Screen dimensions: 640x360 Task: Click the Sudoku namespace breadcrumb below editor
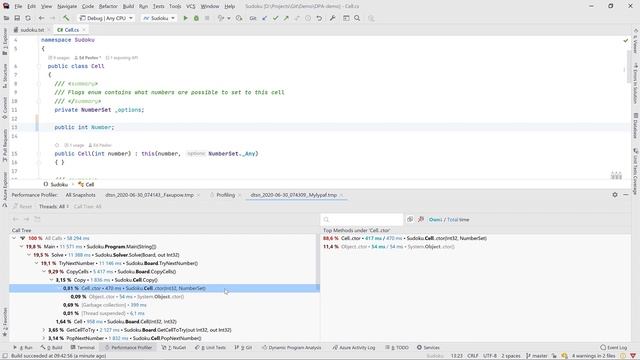56,184
